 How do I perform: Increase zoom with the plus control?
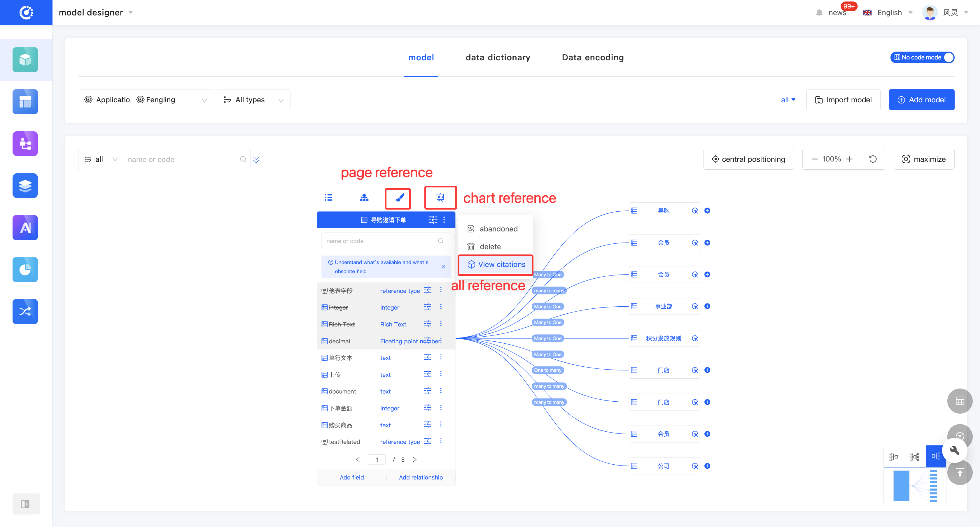tap(849, 159)
